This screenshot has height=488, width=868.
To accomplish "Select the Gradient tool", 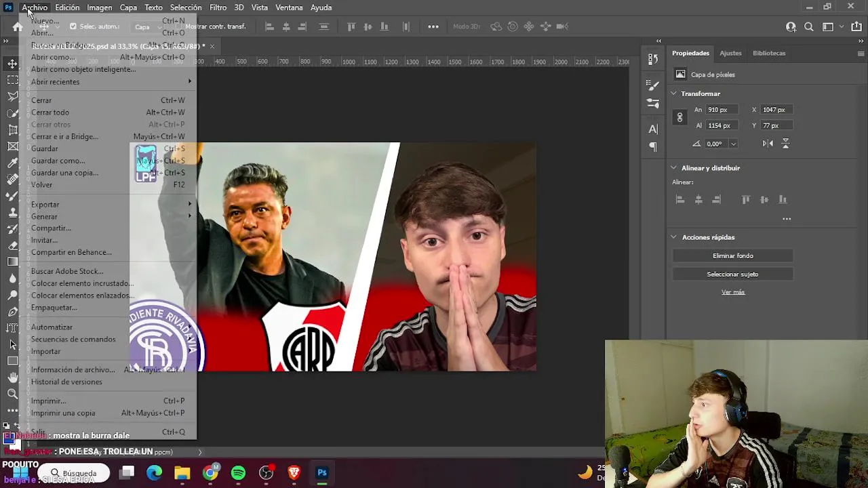I will (x=13, y=262).
